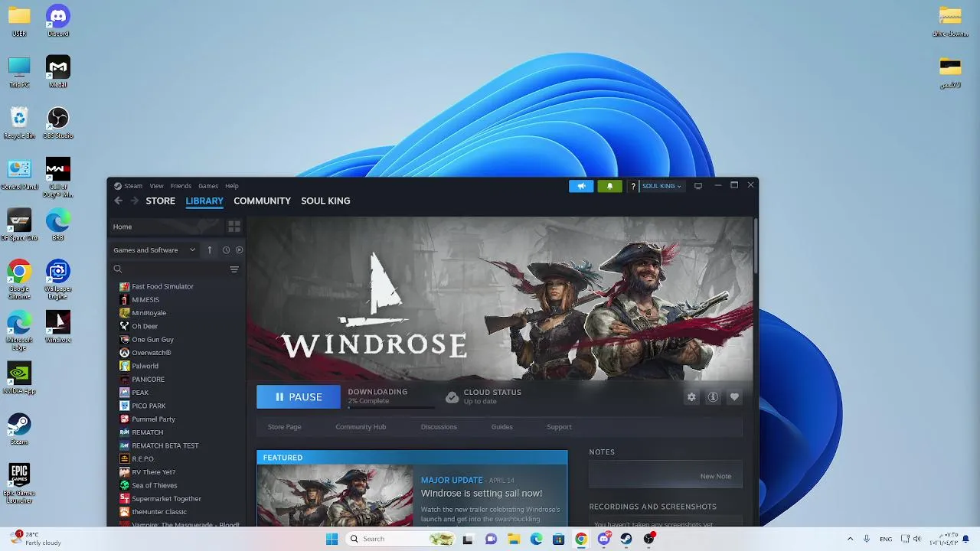The height and width of the screenshot is (551, 980).
Task: Click Steam icon in the taskbar
Action: click(626, 539)
